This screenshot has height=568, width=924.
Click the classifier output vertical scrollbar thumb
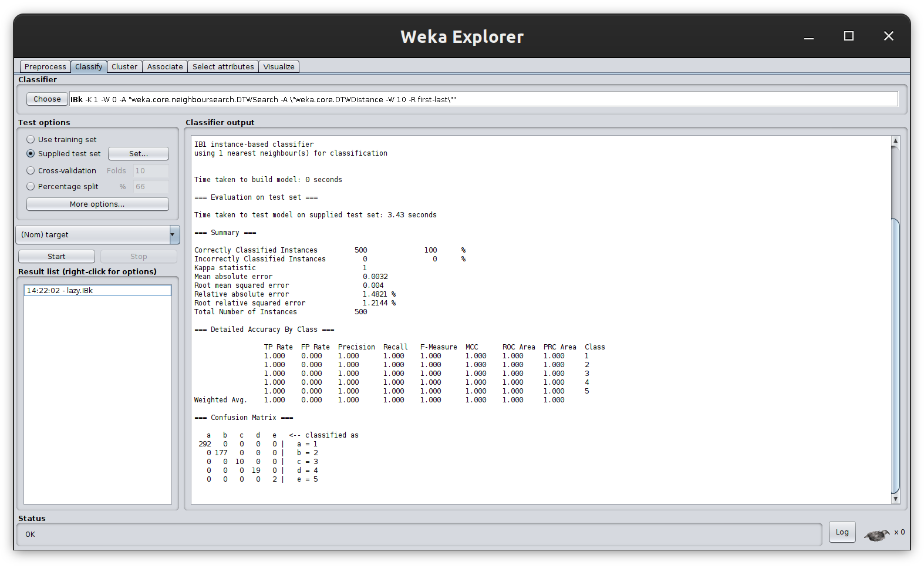point(895,356)
